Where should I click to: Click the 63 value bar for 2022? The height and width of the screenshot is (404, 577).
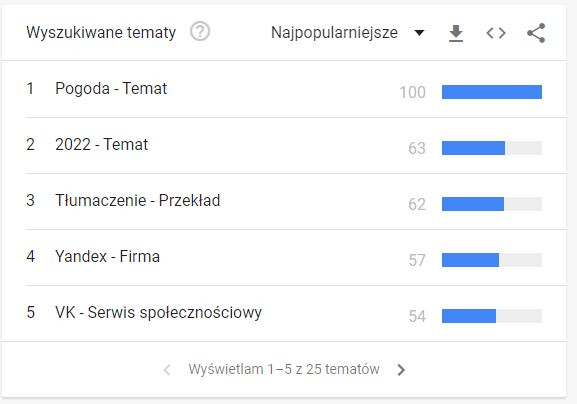tap(492, 148)
